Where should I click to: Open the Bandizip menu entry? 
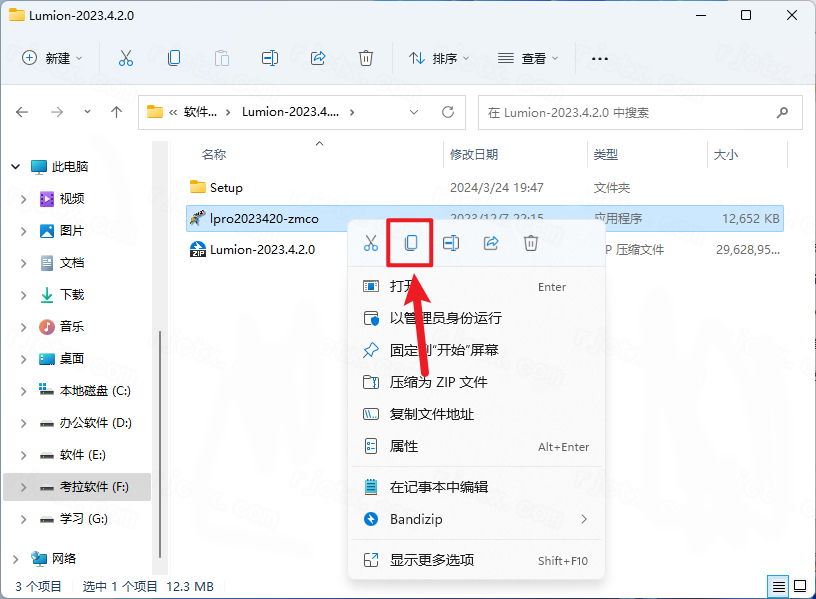coord(477,519)
